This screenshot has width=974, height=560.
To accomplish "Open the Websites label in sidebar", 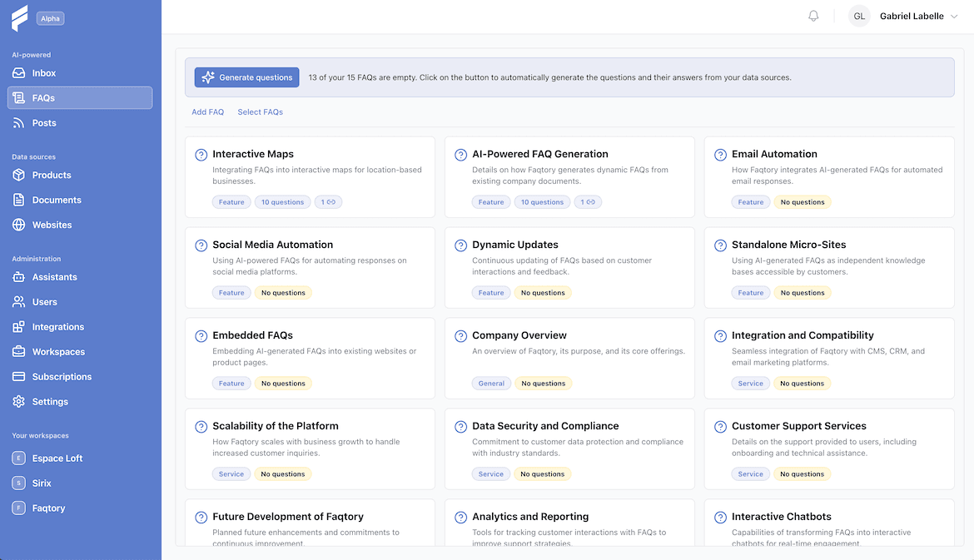I will pos(52,225).
